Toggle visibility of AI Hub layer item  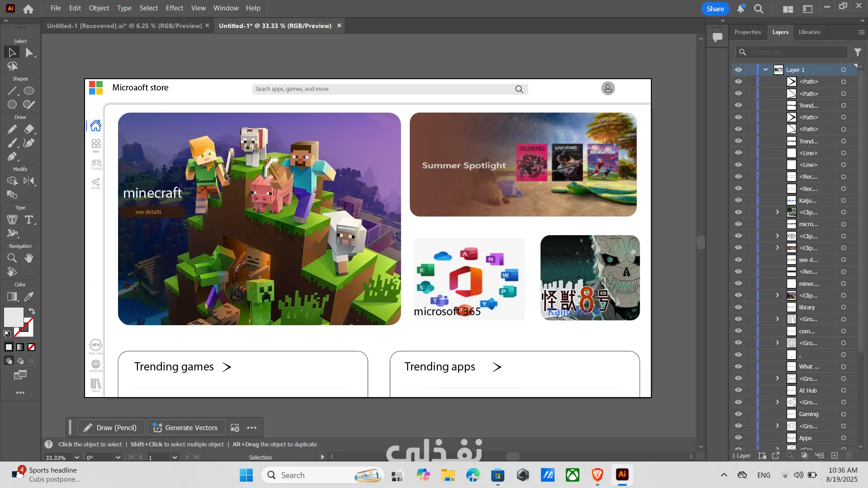click(738, 390)
